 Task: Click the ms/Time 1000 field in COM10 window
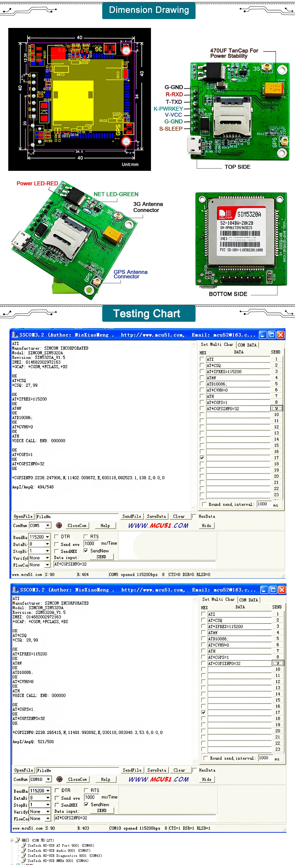[91, 797]
